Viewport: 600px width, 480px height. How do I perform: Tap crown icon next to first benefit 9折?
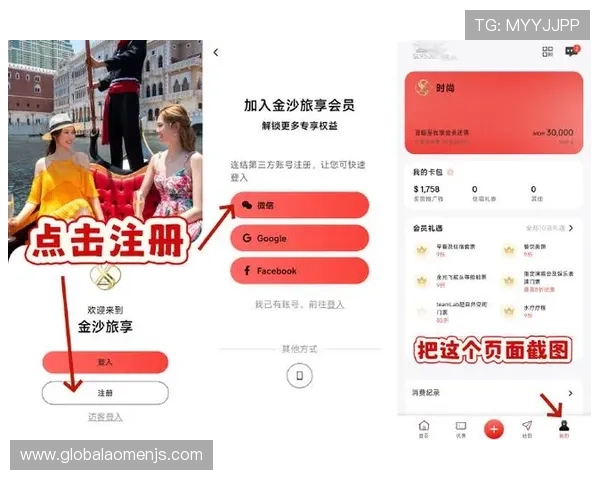point(422,250)
